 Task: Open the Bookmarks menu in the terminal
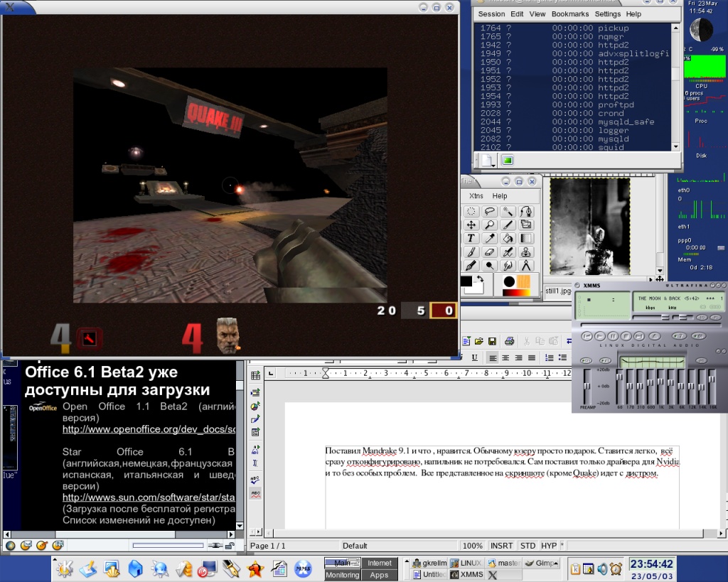click(x=570, y=14)
